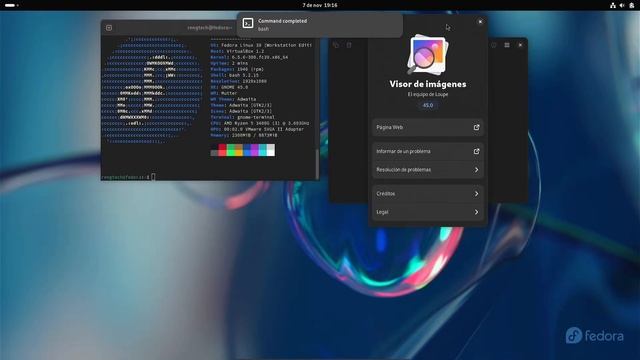Click the volume icon in top bar
Viewport: 640px width, 360px height.
622,5
